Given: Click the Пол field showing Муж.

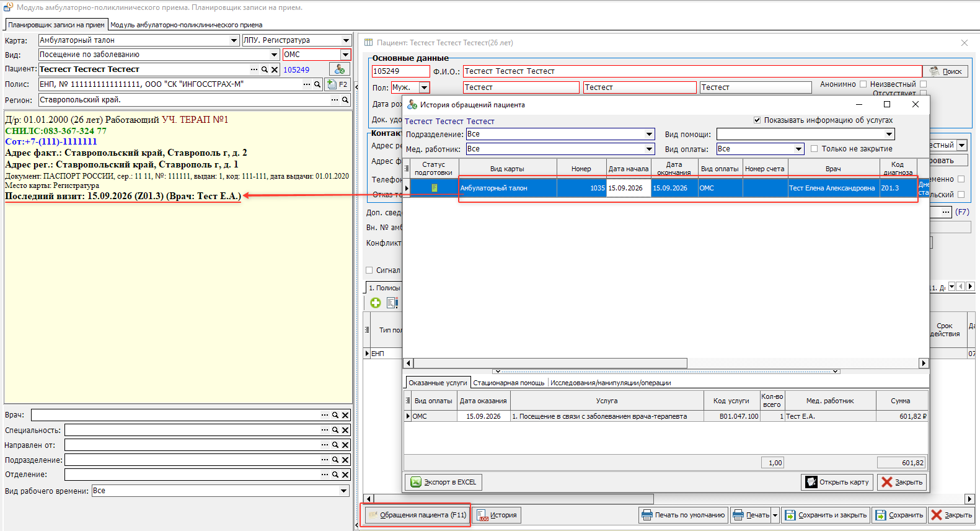Looking at the screenshot, I should (x=410, y=87).
